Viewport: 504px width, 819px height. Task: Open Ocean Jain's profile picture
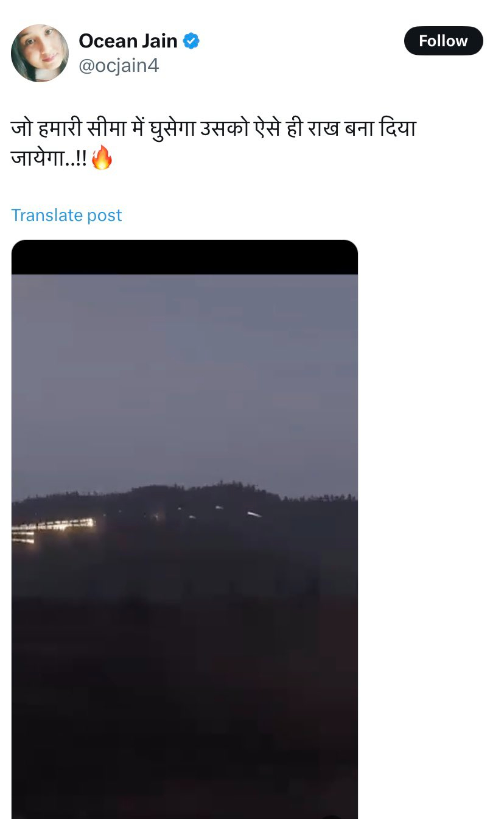(40, 53)
